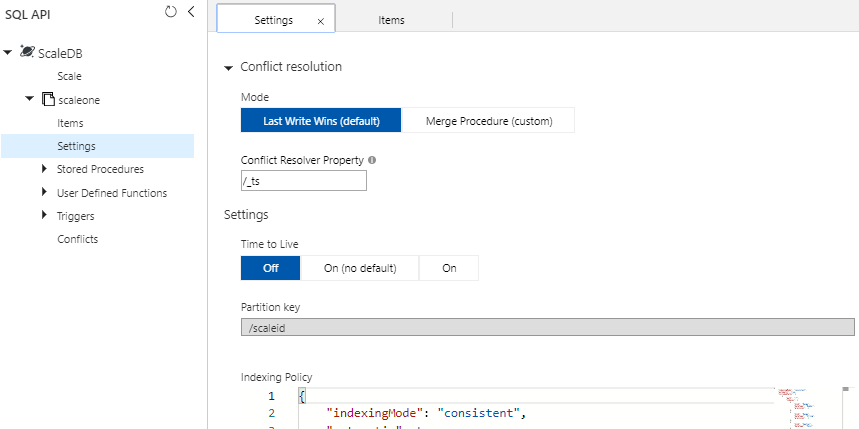The image size is (859, 429).
Task: Expand User Defined Functions node
Action: click(x=44, y=192)
